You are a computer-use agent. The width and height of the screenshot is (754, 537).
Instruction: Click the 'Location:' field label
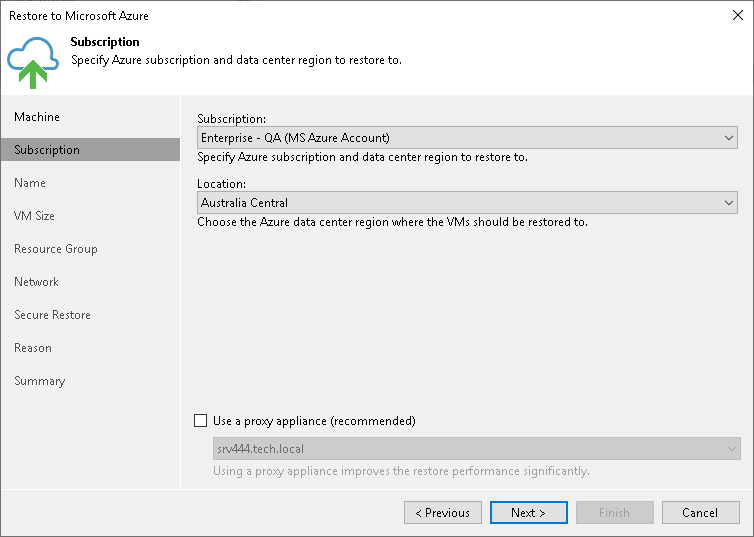[x=221, y=184]
